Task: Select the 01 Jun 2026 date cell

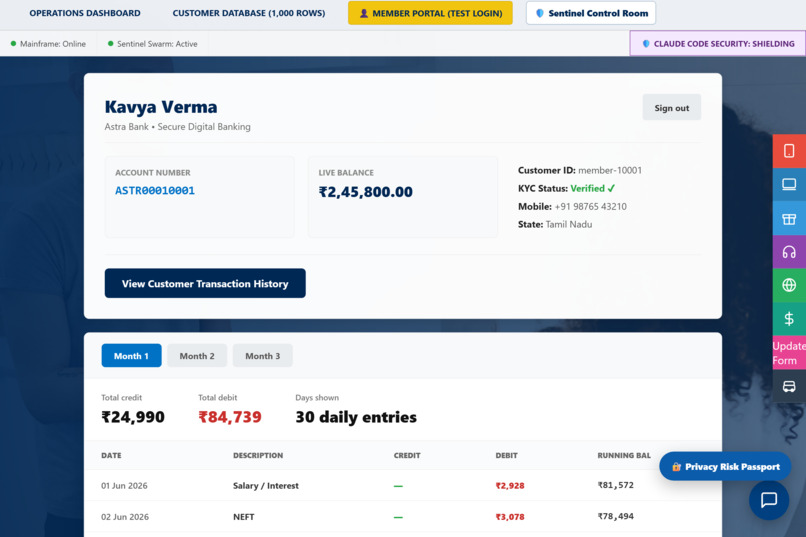Action: [x=124, y=486]
